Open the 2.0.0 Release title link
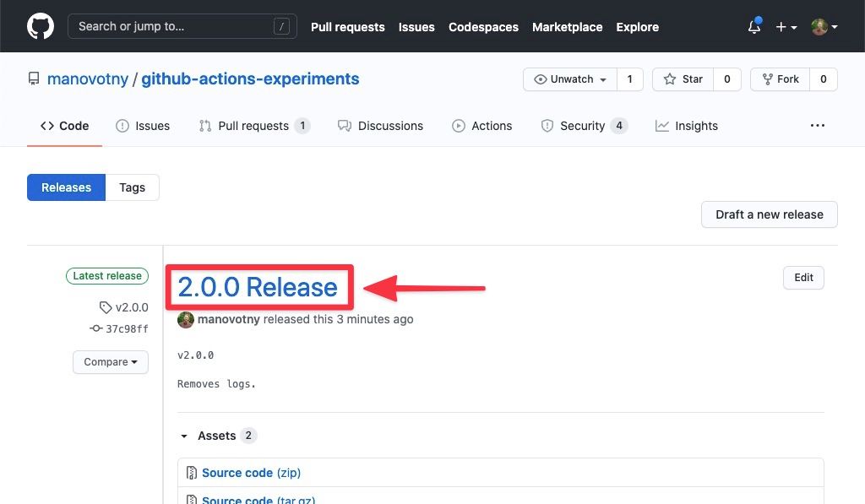865x504 pixels. 258,287
